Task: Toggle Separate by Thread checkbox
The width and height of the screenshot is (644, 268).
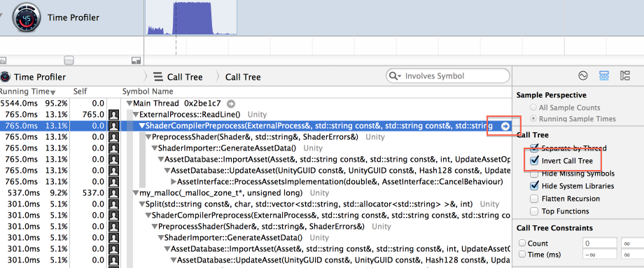Action: (534, 148)
